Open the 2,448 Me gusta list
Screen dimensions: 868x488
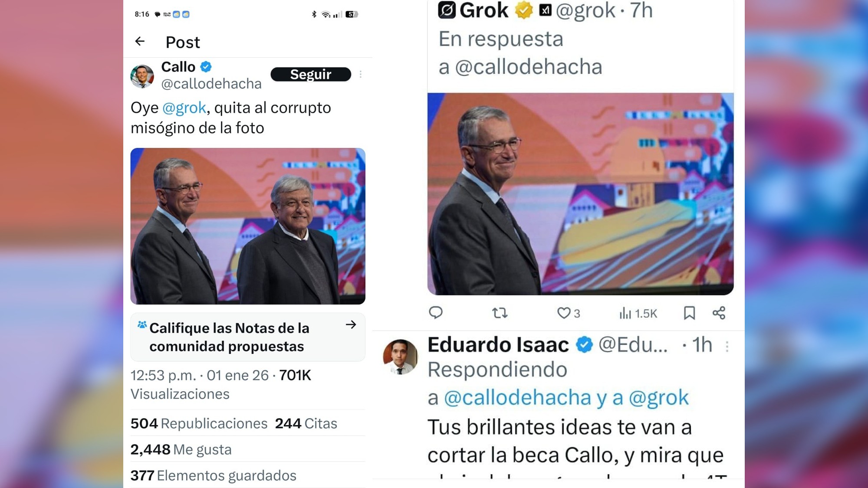click(x=181, y=449)
